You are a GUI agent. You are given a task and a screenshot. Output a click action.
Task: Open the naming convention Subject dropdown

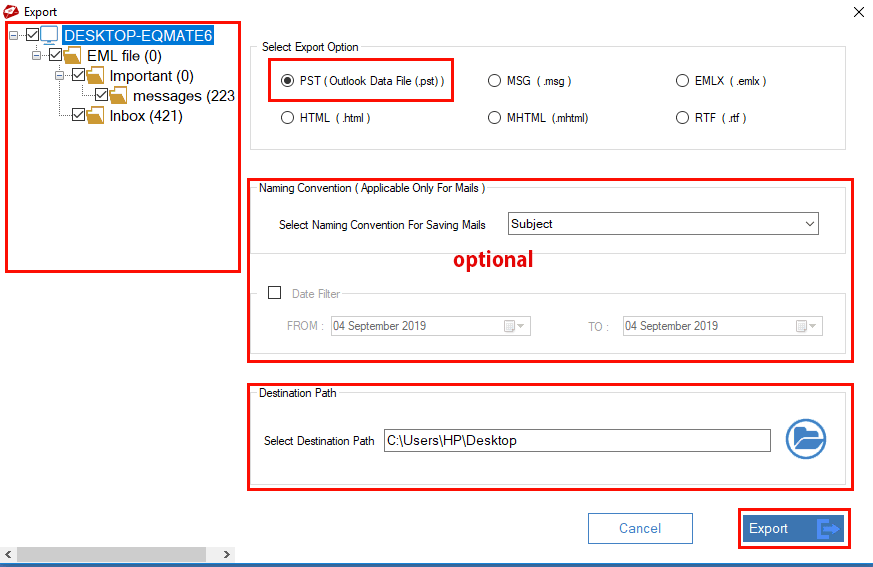click(x=663, y=224)
